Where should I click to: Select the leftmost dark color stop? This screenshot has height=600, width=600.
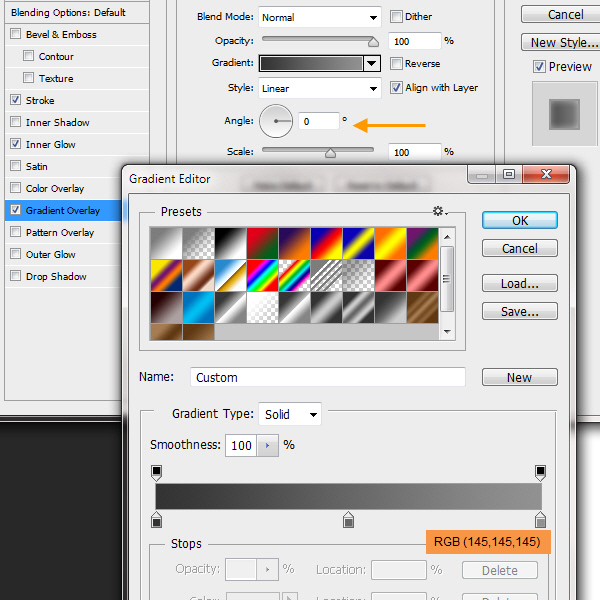(156, 519)
